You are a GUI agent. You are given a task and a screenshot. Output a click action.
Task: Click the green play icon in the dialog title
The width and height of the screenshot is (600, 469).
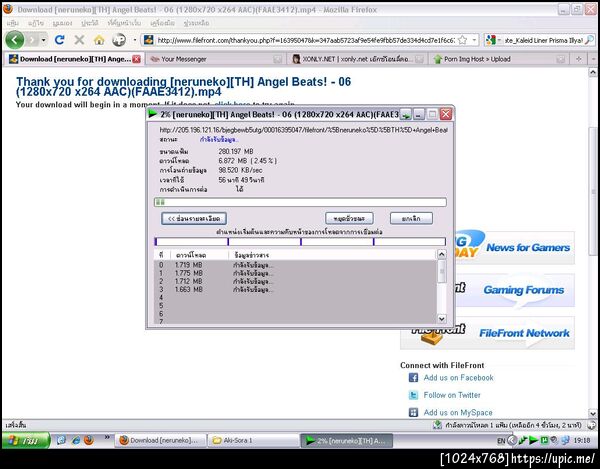click(153, 114)
